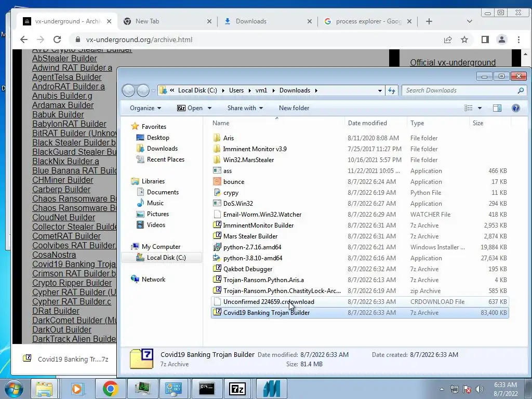532x399 pixels.
Task: Click the Open button with 7z icon
Action: point(190,108)
